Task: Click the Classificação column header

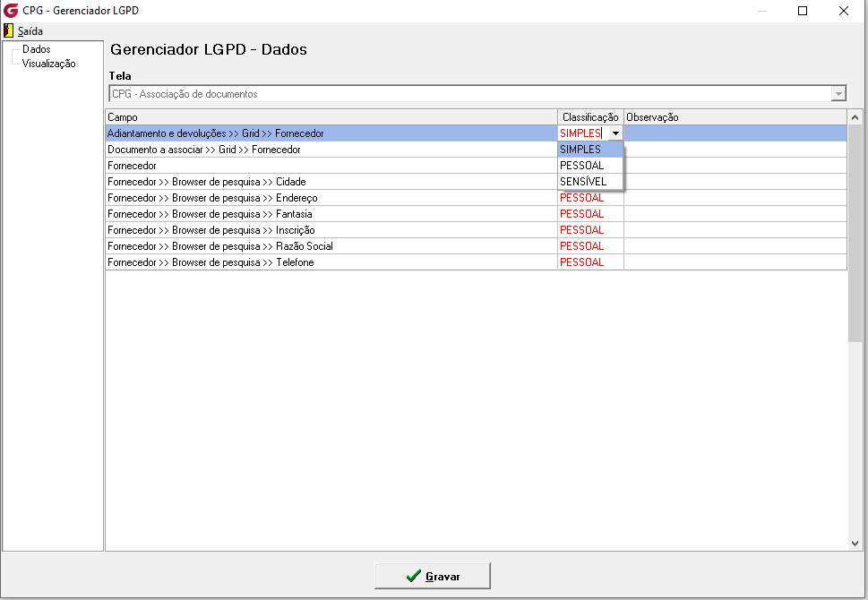Action: (590, 117)
